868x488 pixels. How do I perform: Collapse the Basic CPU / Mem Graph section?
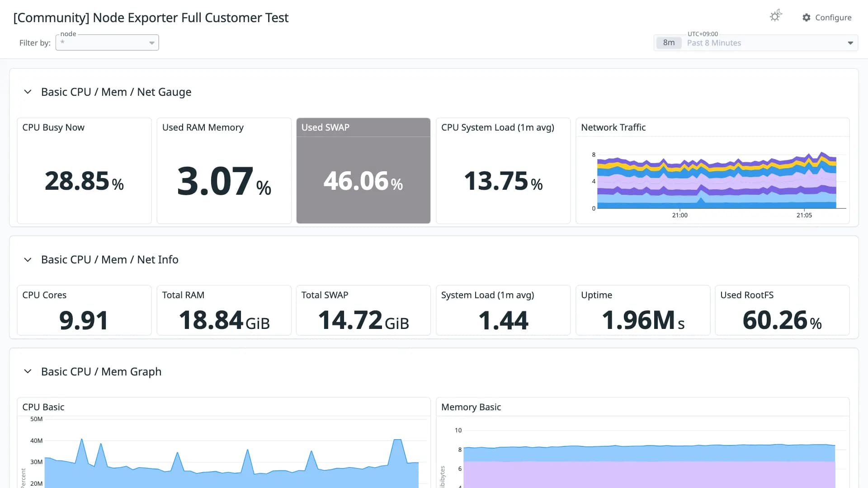[x=28, y=371]
